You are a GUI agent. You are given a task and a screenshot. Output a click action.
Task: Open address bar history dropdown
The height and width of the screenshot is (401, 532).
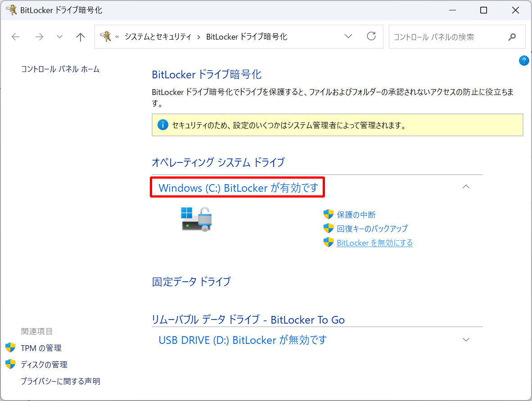click(348, 36)
